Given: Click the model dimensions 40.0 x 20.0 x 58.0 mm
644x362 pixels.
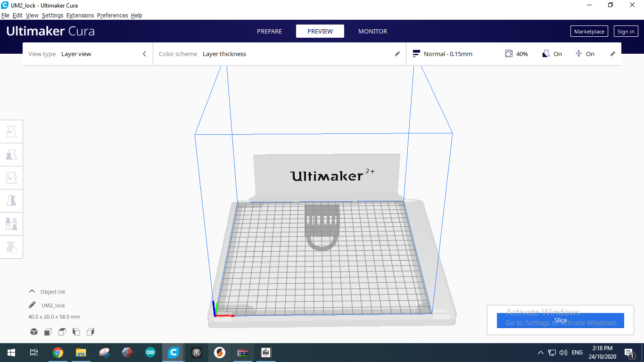Looking at the screenshot, I should [x=54, y=317].
